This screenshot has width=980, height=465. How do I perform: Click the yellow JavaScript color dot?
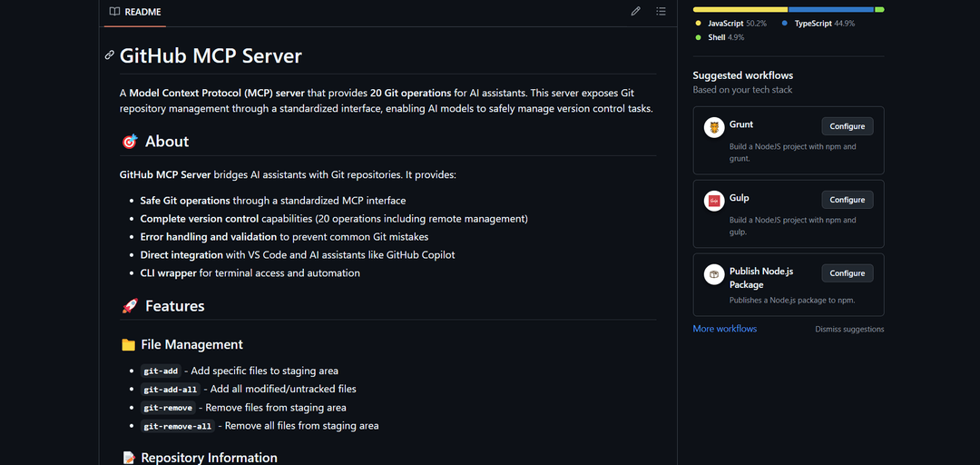pos(698,23)
